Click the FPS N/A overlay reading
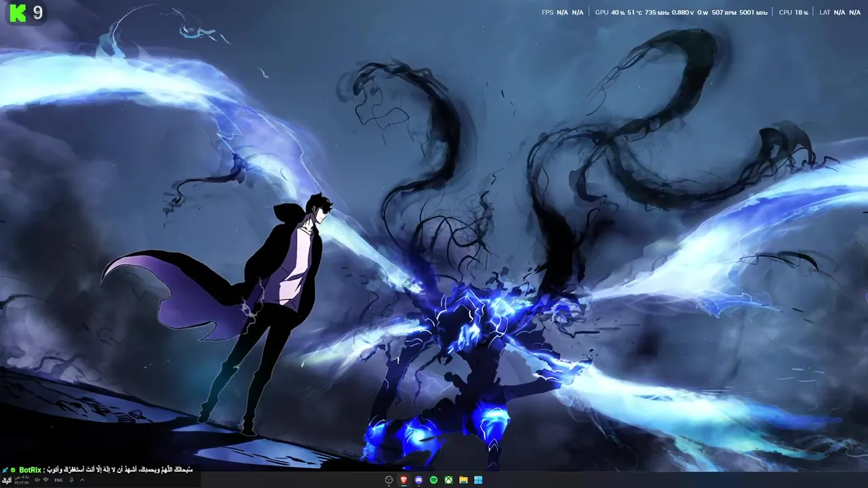This screenshot has height=488, width=868. coord(562,12)
